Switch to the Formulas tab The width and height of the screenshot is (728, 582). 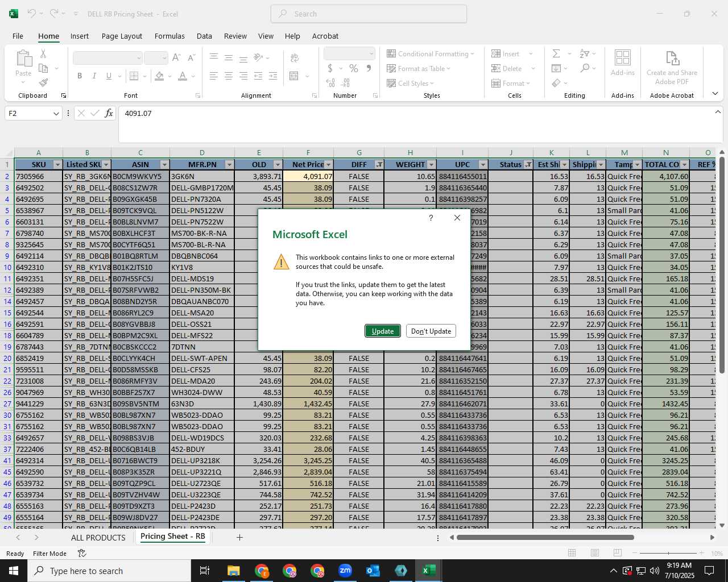click(169, 36)
